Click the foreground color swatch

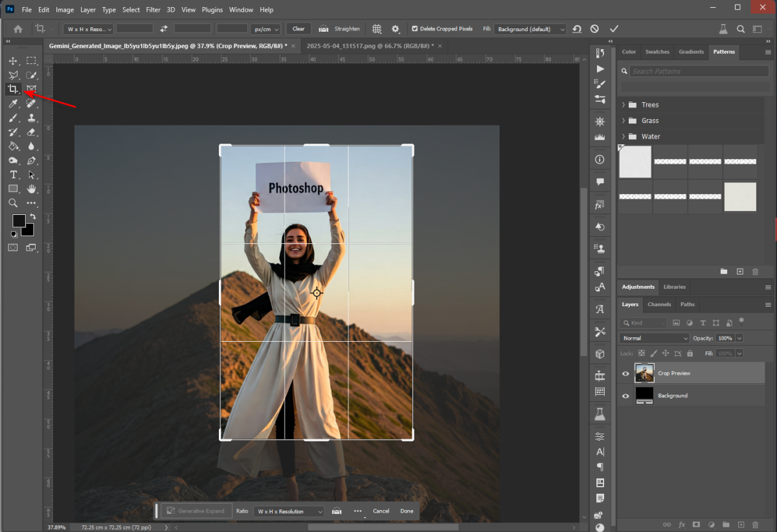pyautogui.click(x=19, y=221)
